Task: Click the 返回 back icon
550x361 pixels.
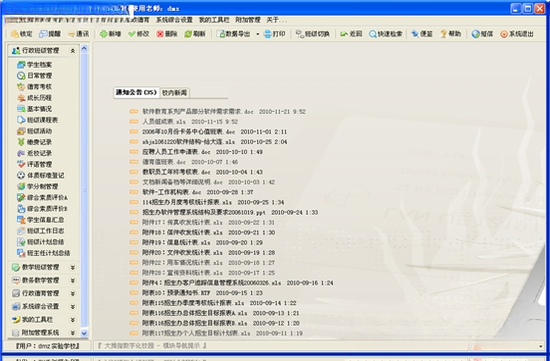Action: 344,34
